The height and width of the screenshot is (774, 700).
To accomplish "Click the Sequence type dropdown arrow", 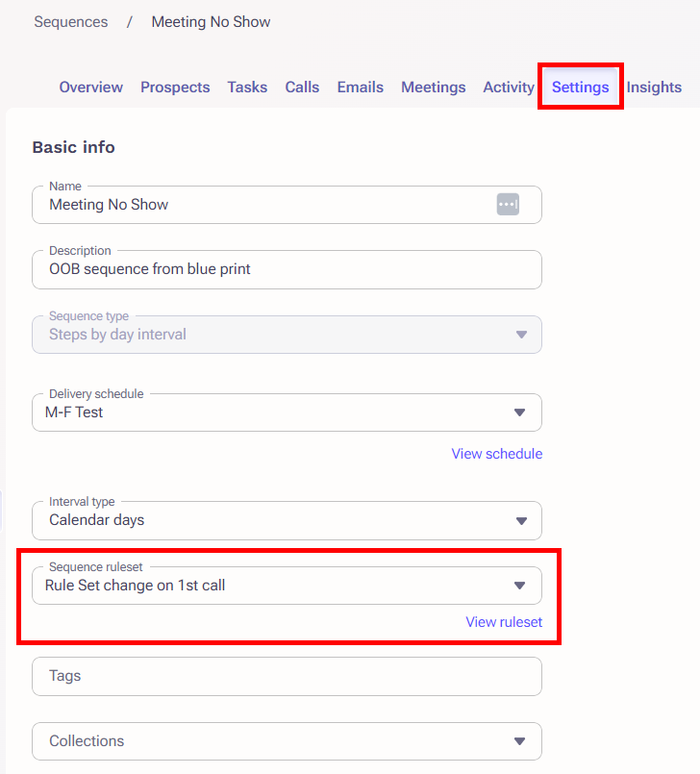I will point(521,335).
